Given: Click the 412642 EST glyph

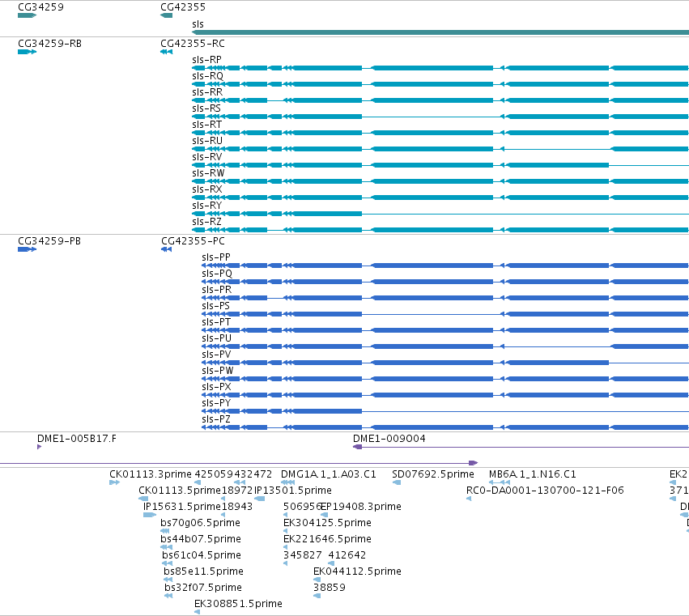Looking at the screenshot, I should point(331,563).
